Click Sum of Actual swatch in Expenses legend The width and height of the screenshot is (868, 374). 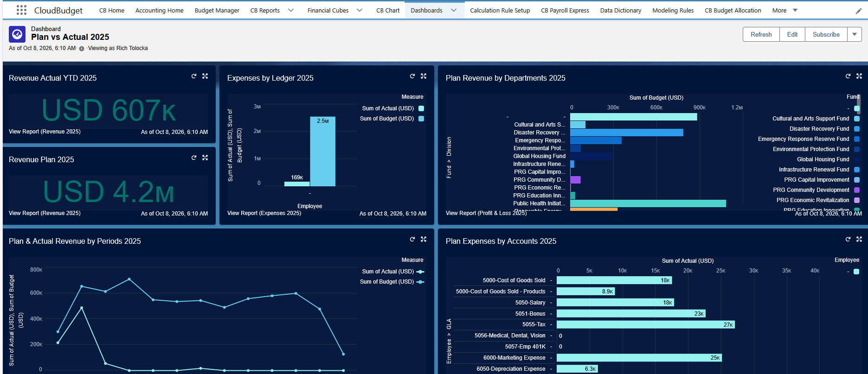pos(421,108)
